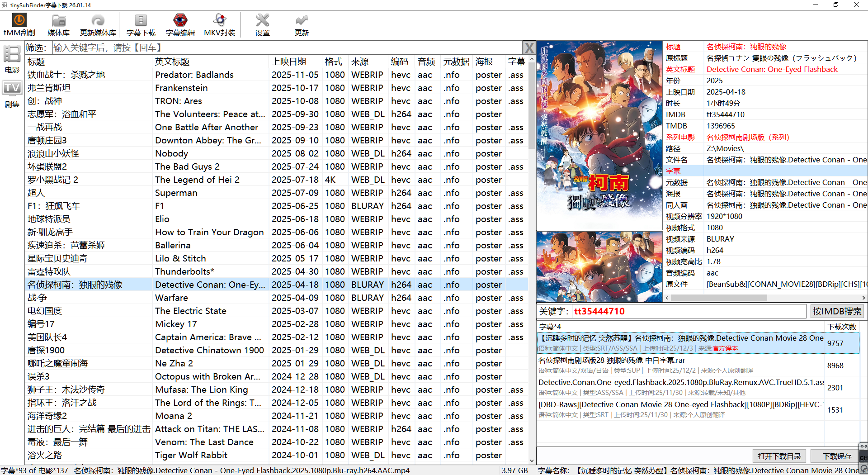Viewport: 868px width, 475px height.
Task: Open the 字幕下载 subtitle download tool
Action: [141, 25]
